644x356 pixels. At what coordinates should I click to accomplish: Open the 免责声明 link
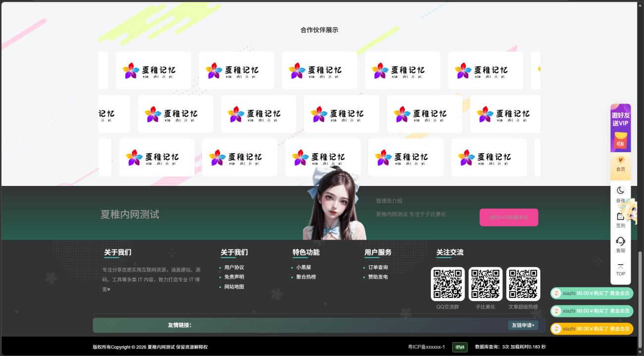point(234,277)
